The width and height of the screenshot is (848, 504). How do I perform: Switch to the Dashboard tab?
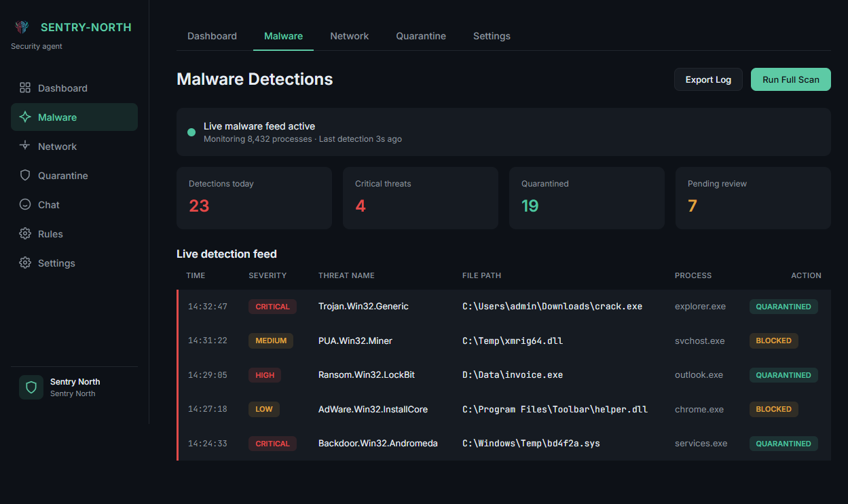pos(212,36)
